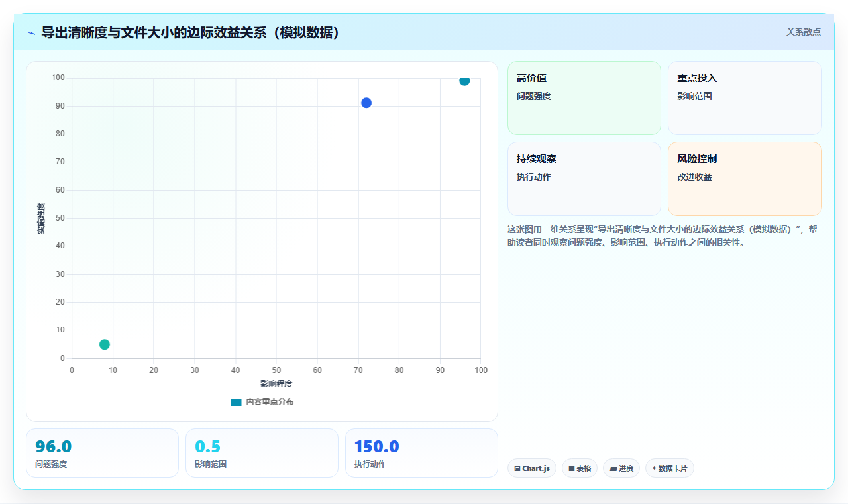Click the y-axis label 实施难度
This screenshot has width=848, height=504.
[41, 219]
